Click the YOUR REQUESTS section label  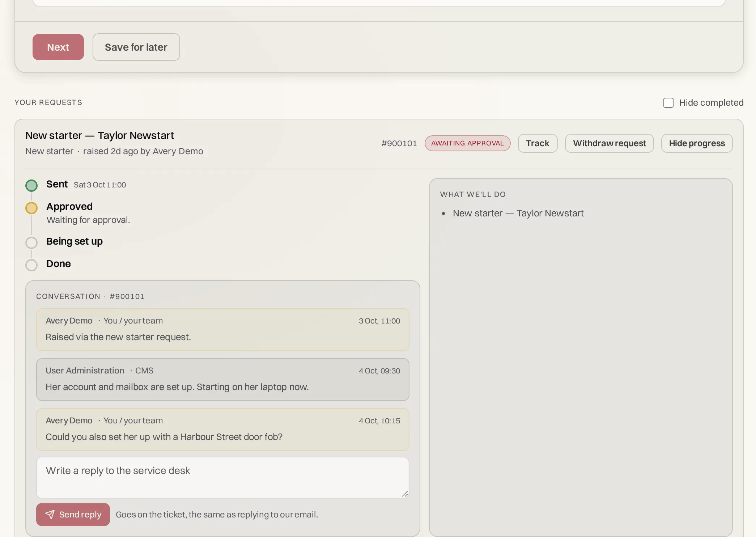click(x=48, y=102)
